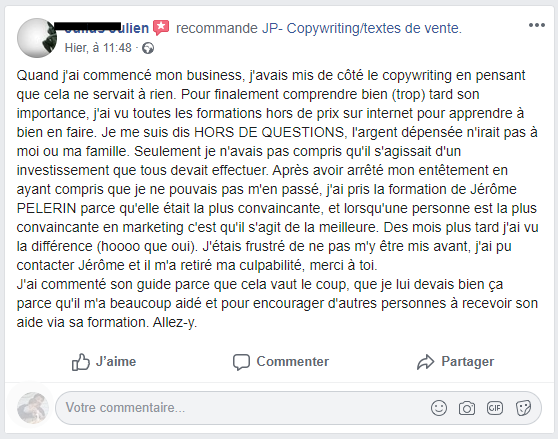Click the share arrow icon
The width and height of the screenshot is (558, 439).
click(x=425, y=362)
